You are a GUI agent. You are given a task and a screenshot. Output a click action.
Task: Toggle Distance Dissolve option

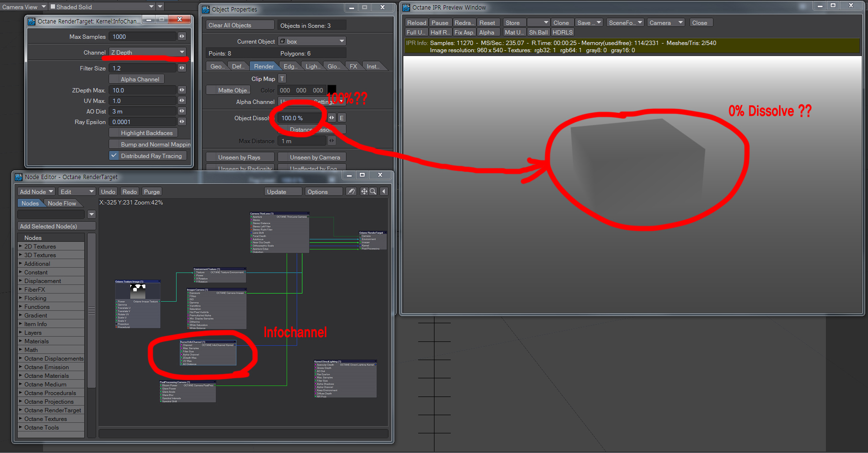[312, 129]
